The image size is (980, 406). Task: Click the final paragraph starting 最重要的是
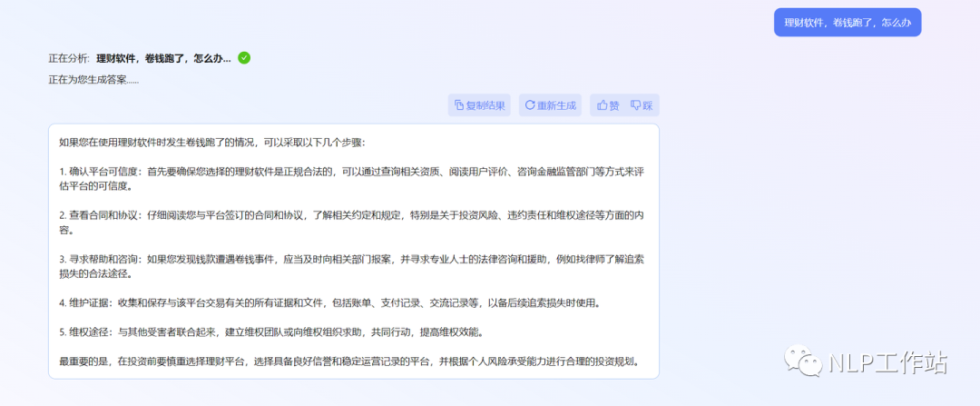pos(350,361)
